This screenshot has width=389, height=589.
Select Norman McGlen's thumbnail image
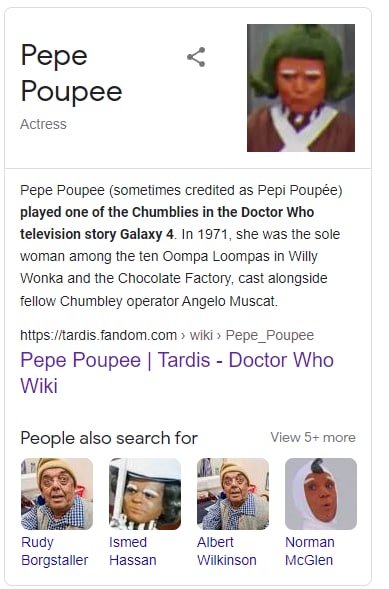[x=321, y=494]
